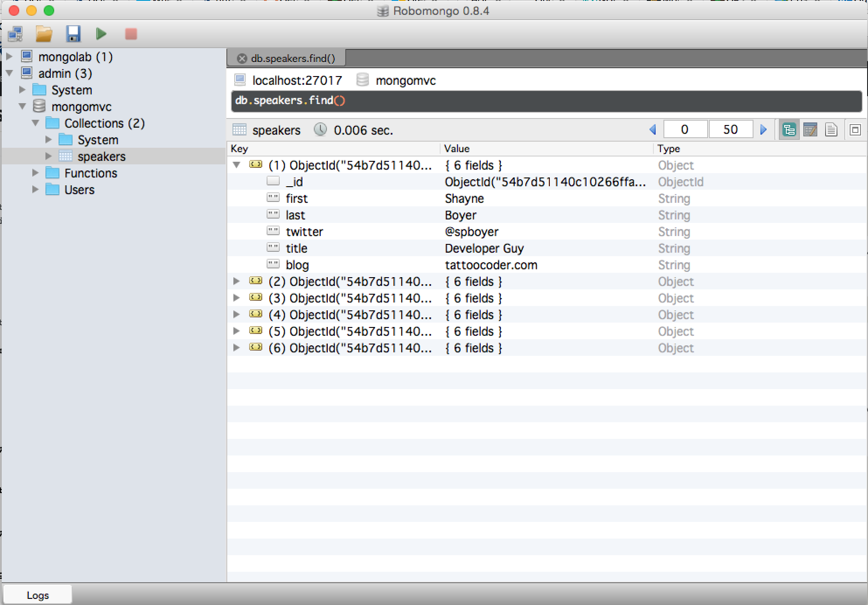The height and width of the screenshot is (605, 868).
Task: Expand the System folder under admin
Action: 22,90
